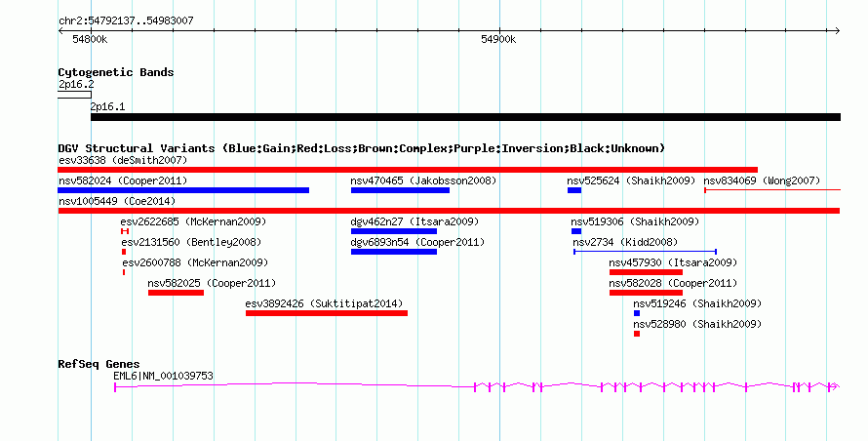Viewport: 868px width, 441px height.
Task: Open the nsv834069 (Wong2007) label
Action: click(762, 180)
